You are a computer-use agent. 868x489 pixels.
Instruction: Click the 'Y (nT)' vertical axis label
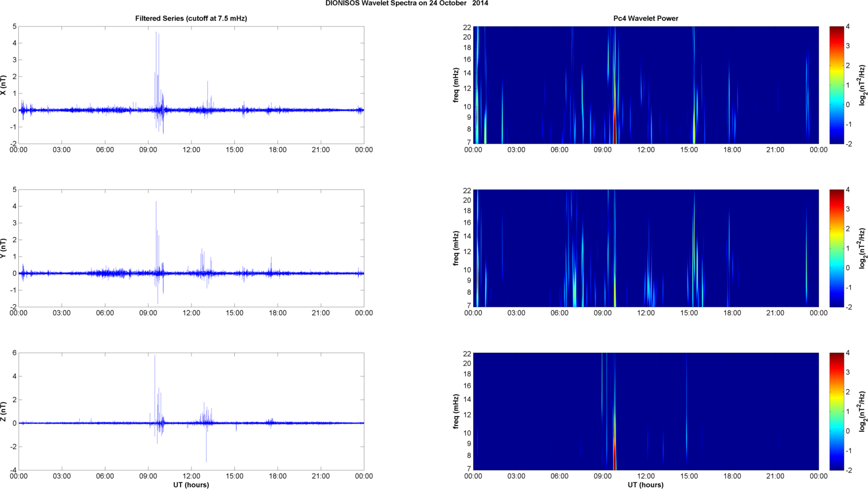[x=3, y=249]
